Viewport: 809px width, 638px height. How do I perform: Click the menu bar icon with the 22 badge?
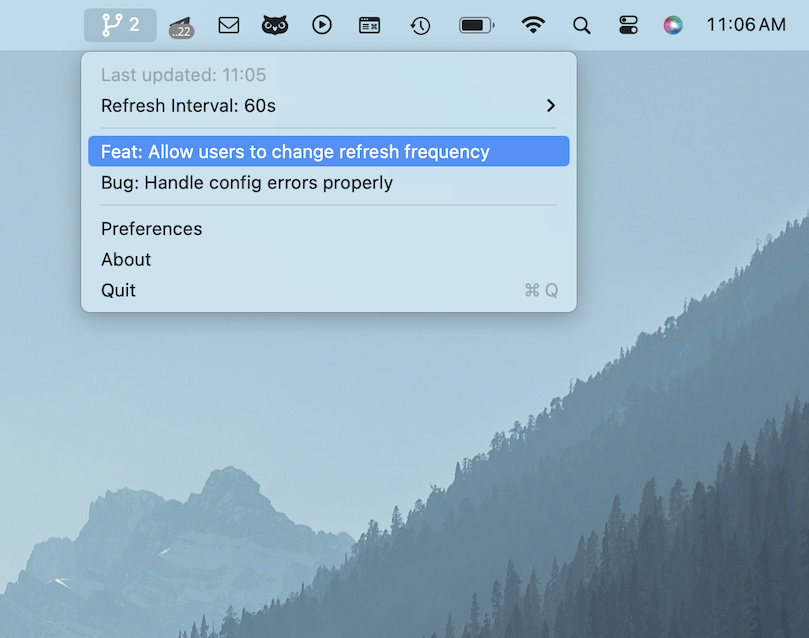[181, 27]
